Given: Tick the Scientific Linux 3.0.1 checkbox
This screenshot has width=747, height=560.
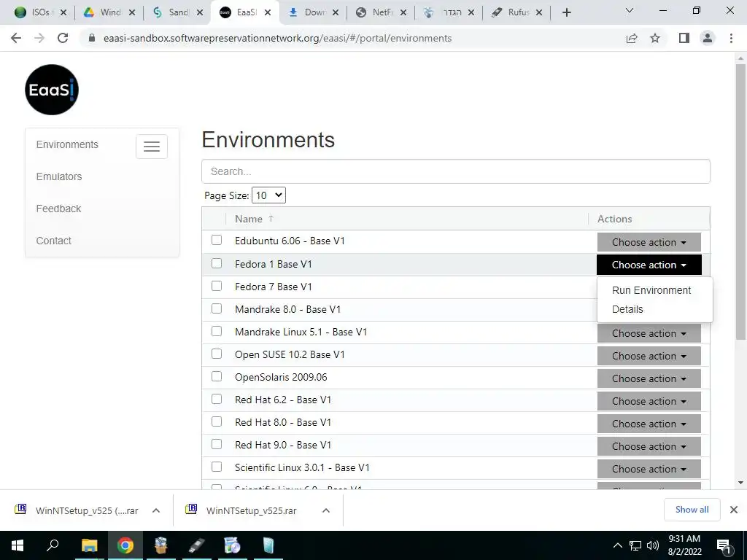Looking at the screenshot, I should (217, 467).
